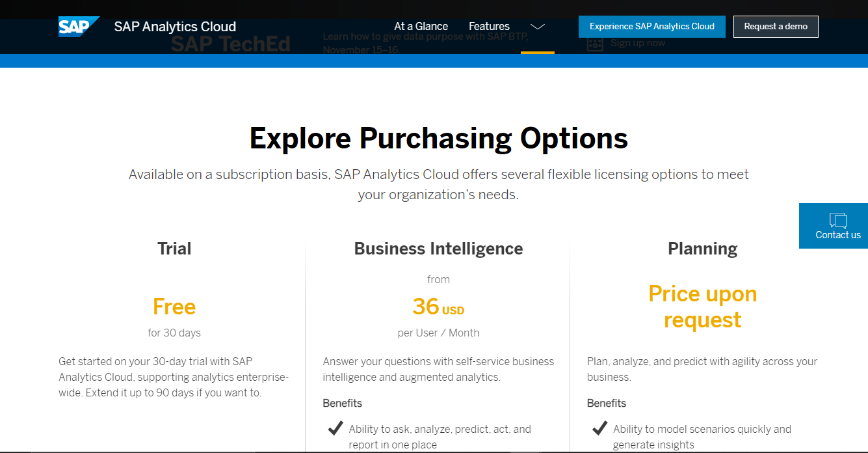Follow the dimmed Sign up now link
Image resolution: width=868 pixels, height=453 pixels.
pos(637,44)
